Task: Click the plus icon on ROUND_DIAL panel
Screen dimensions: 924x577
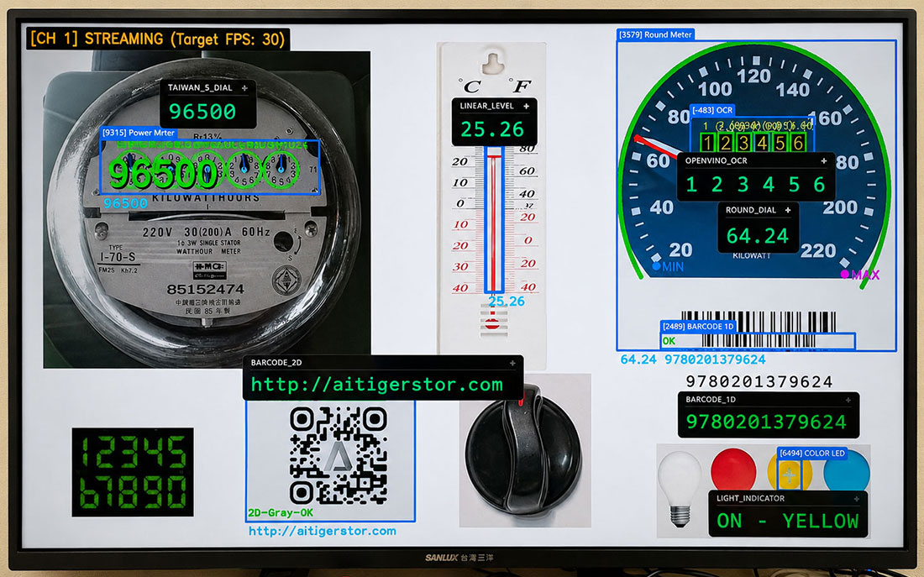Action: tap(788, 210)
